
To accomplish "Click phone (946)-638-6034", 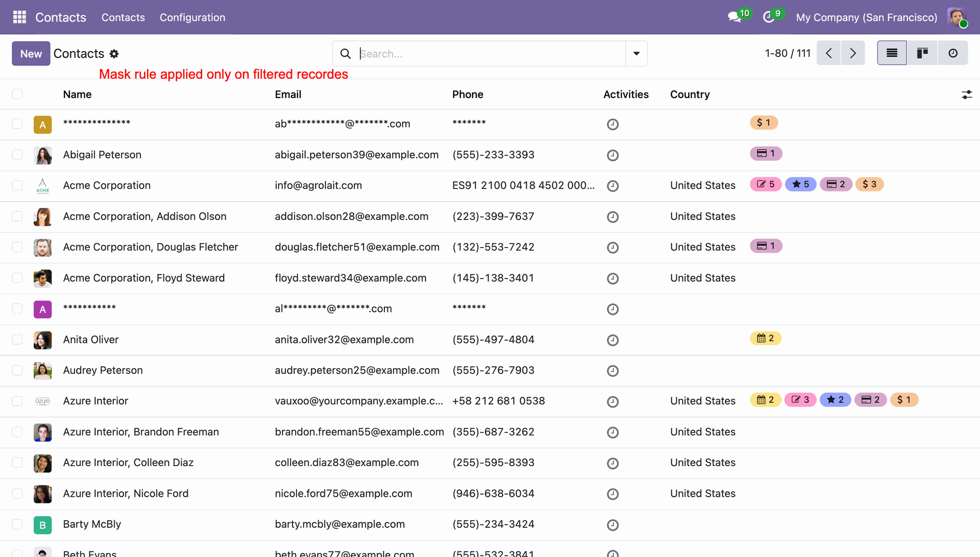I will (x=493, y=494).
